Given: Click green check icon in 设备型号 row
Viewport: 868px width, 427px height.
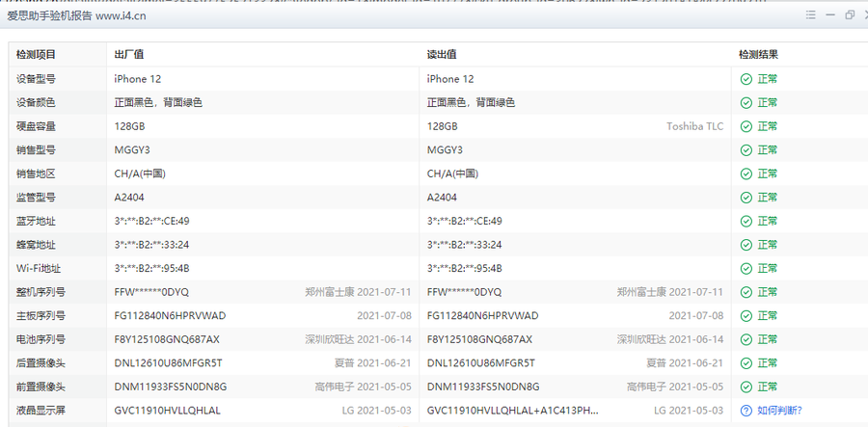Looking at the screenshot, I should (746, 79).
